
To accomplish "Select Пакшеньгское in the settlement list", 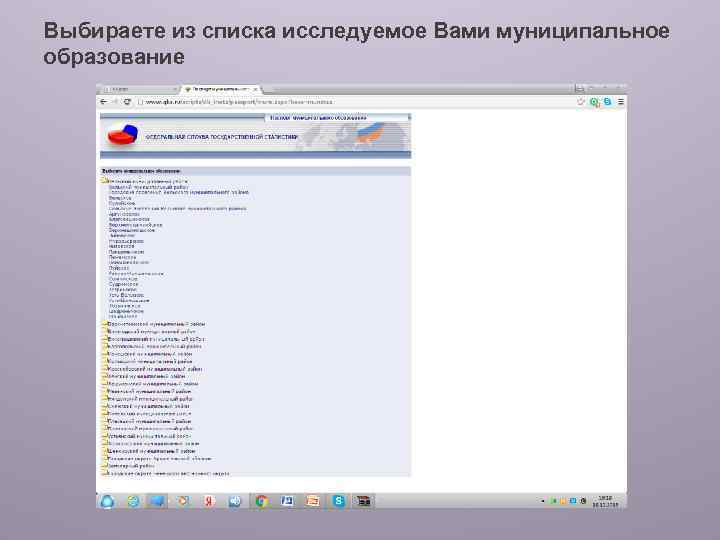I will click(126, 252).
